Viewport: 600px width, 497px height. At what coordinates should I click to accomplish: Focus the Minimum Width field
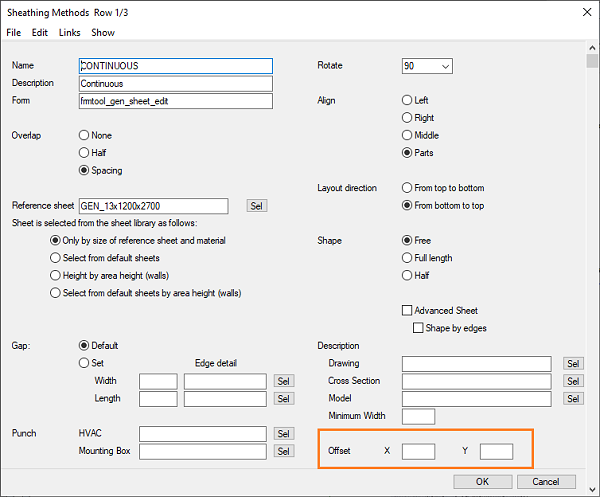coord(418,416)
